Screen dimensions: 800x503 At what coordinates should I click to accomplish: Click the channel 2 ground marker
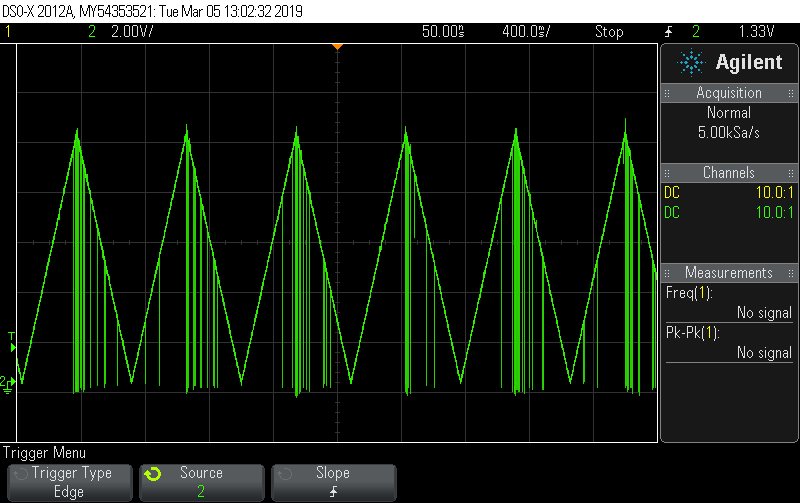[x=7, y=384]
